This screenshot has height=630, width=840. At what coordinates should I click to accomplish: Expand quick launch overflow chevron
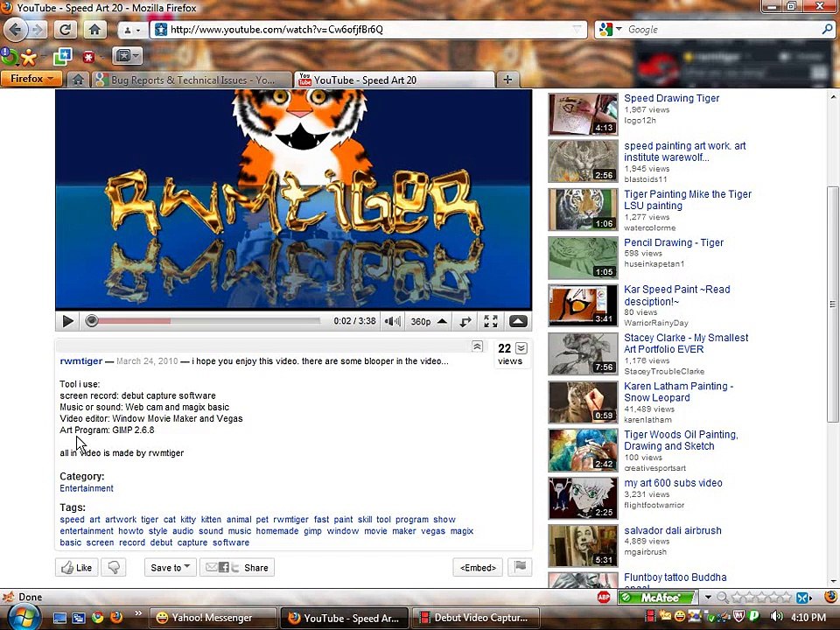pyautogui.click(x=138, y=613)
